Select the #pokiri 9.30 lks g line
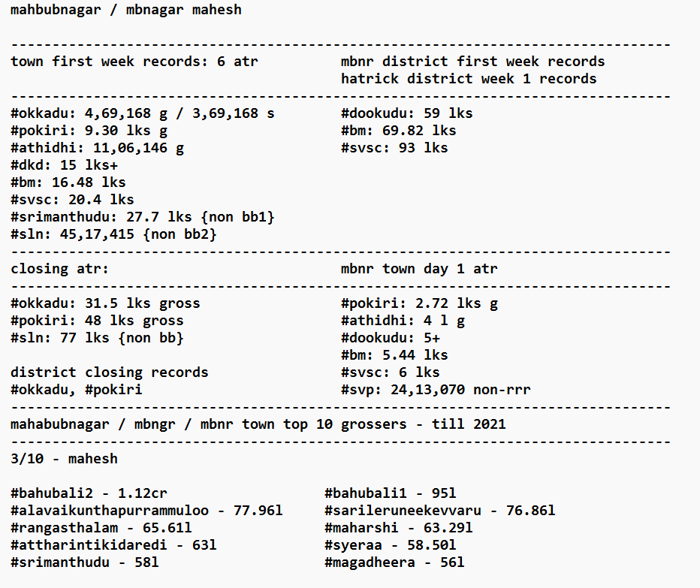The width and height of the screenshot is (700, 588). (x=89, y=131)
